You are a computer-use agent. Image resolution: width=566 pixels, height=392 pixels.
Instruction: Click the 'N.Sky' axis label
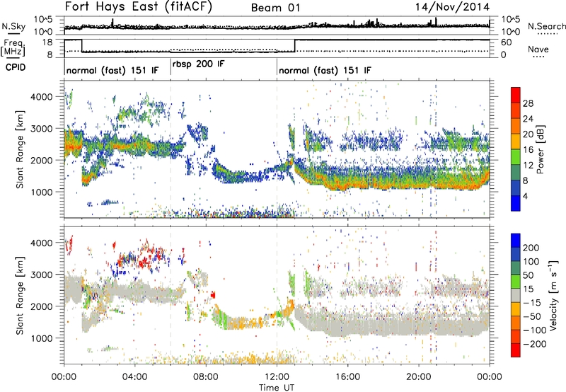[x=13, y=26]
